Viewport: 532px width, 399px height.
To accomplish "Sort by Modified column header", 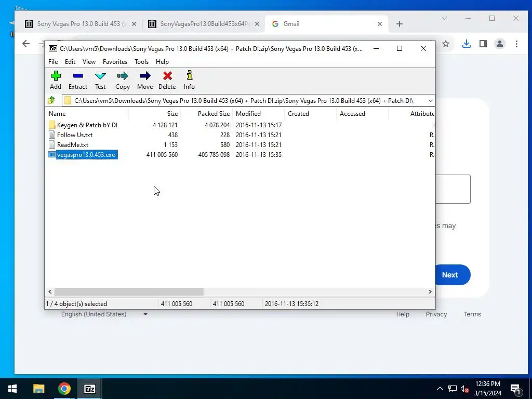I will [x=259, y=114].
